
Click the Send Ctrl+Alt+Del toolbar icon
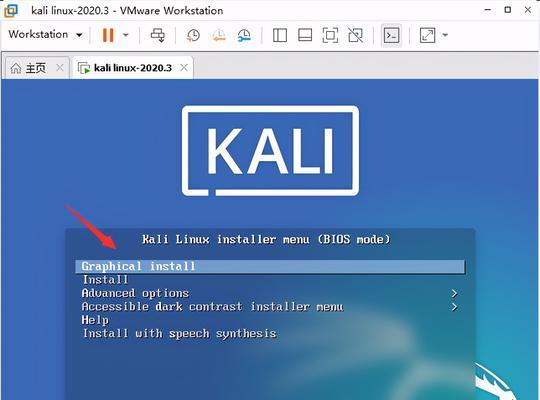[x=158, y=35]
